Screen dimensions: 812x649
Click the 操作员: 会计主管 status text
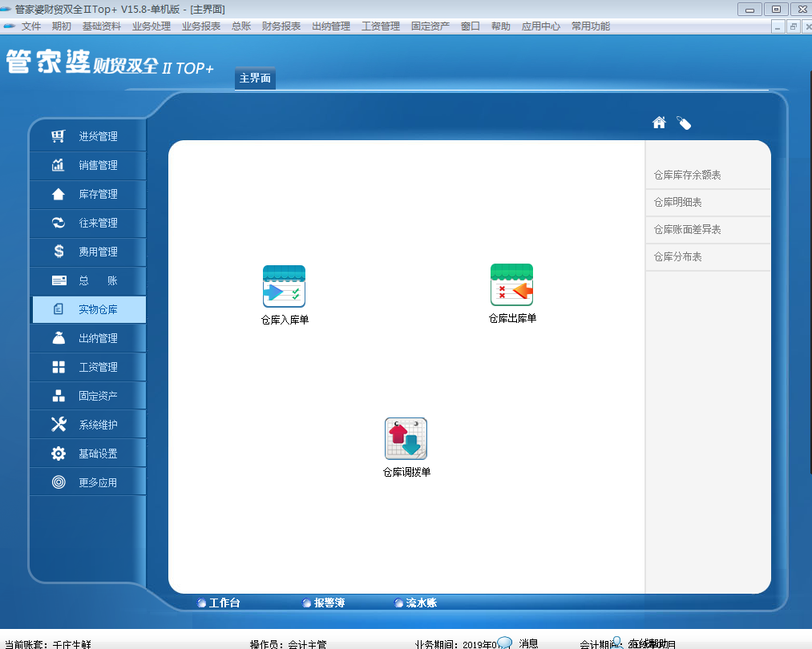point(288,644)
